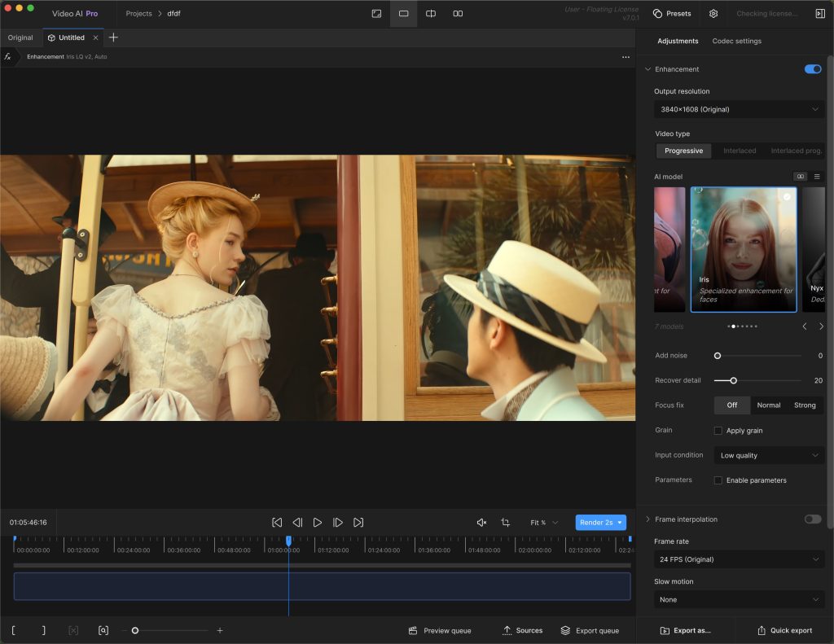Image resolution: width=834 pixels, height=644 pixels.
Task: Open the crop tool below the preview
Action: 505,522
